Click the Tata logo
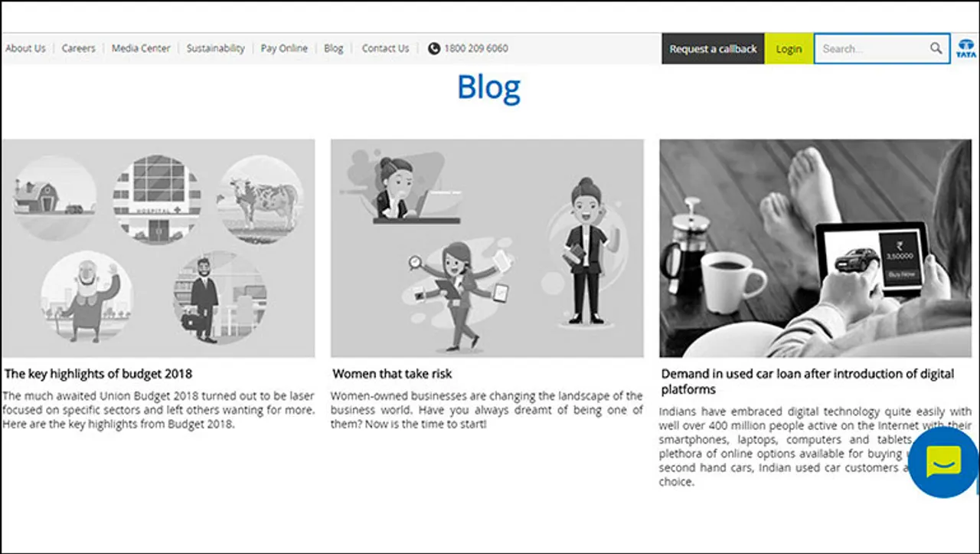The width and height of the screenshot is (980, 554). 965,48
